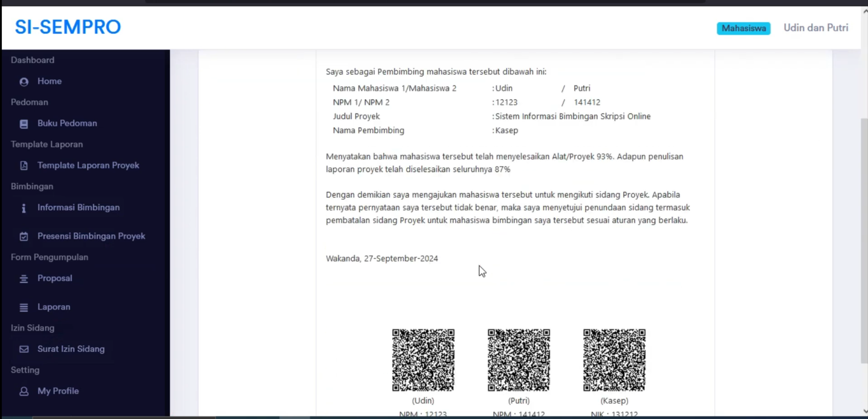Select Surat Izin Sidang sidebar item
This screenshot has width=868, height=419.
pos(71,349)
